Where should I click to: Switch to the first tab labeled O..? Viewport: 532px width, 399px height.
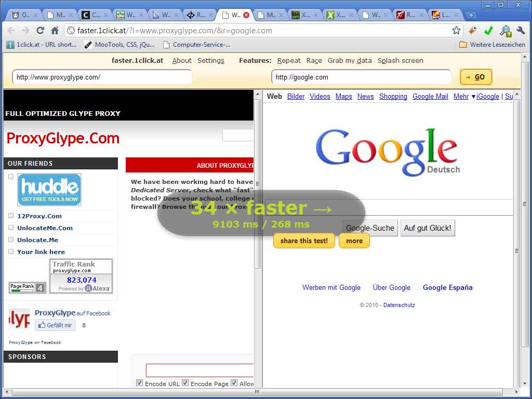point(25,15)
